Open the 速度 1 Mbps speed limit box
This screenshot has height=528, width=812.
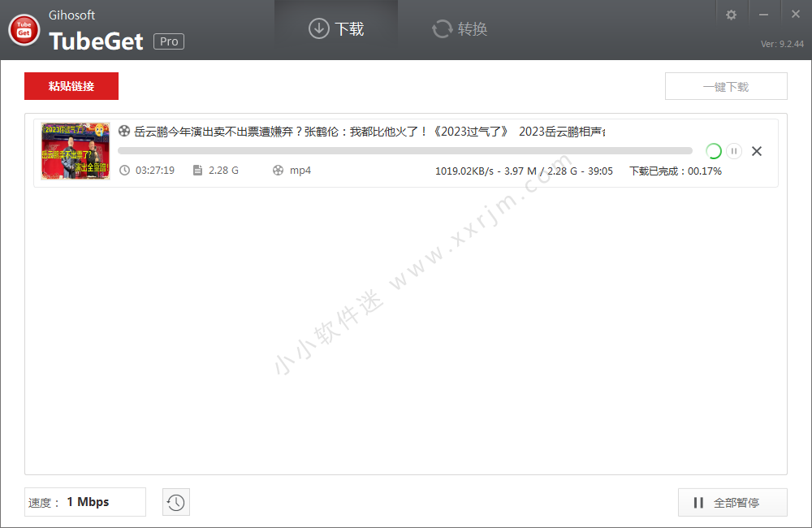click(85, 502)
